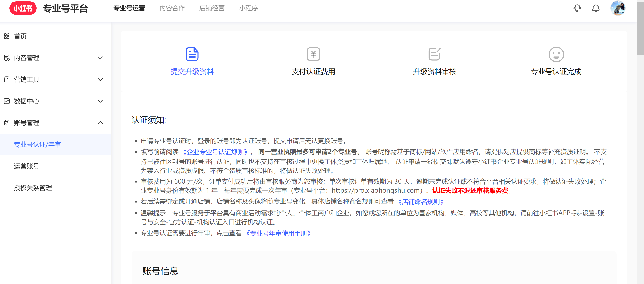Click the customer service headset icon

(x=577, y=8)
